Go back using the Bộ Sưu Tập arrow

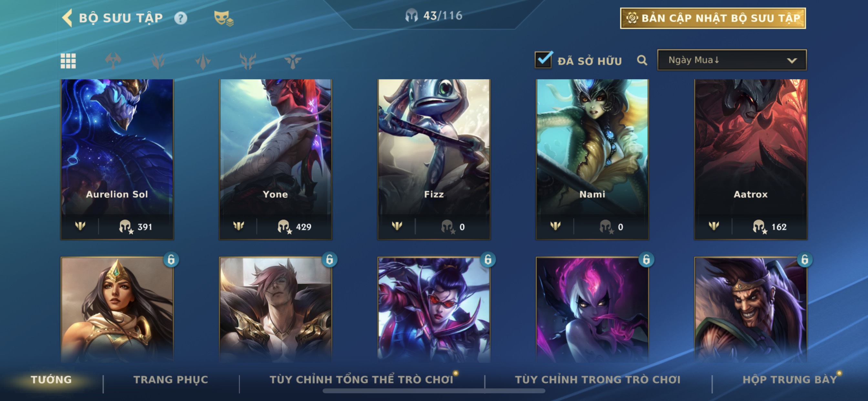[x=67, y=18]
